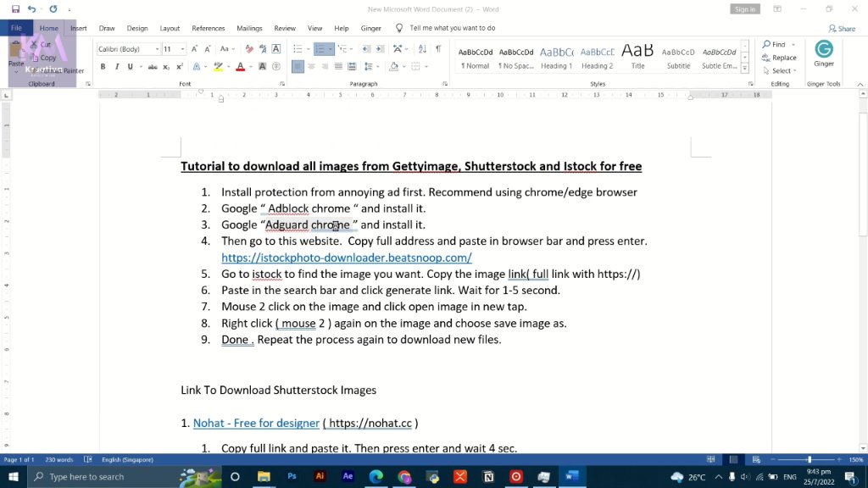868x488 pixels.
Task: Open Paragraph dialog launcher
Action: pos(444,84)
